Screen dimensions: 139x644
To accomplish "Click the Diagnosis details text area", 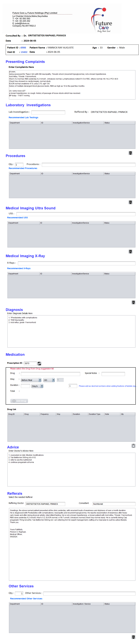I will [71, 331].
